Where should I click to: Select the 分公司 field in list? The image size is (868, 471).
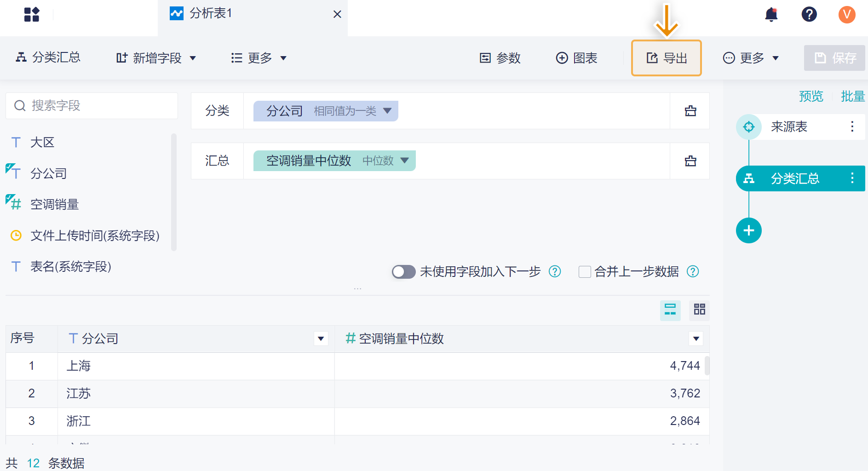[x=48, y=173]
